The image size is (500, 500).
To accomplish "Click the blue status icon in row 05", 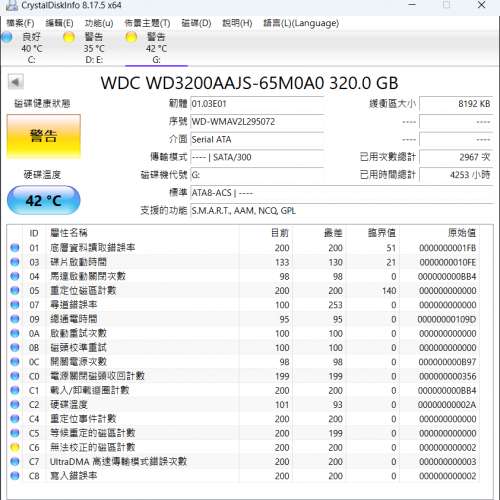I will 15,290.
